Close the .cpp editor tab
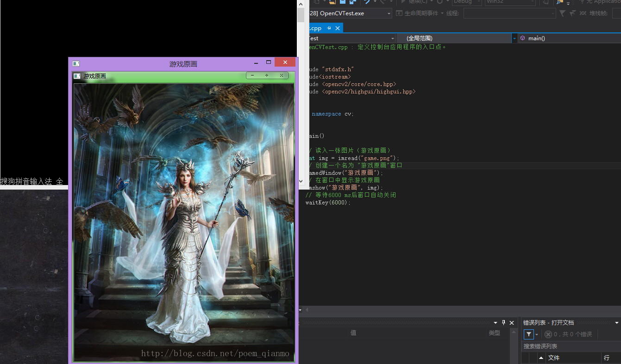The width and height of the screenshot is (621, 364). pyautogui.click(x=338, y=28)
